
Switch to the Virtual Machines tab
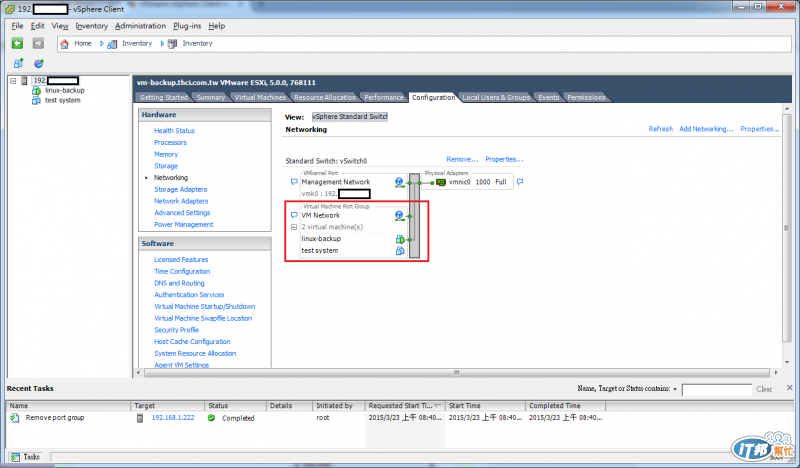coord(260,97)
